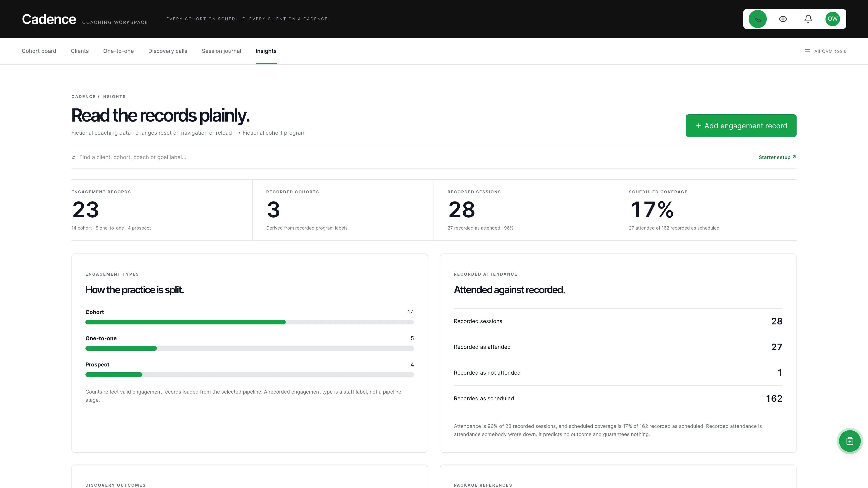Click the green phone call icon
868x488 pixels.
tap(757, 19)
